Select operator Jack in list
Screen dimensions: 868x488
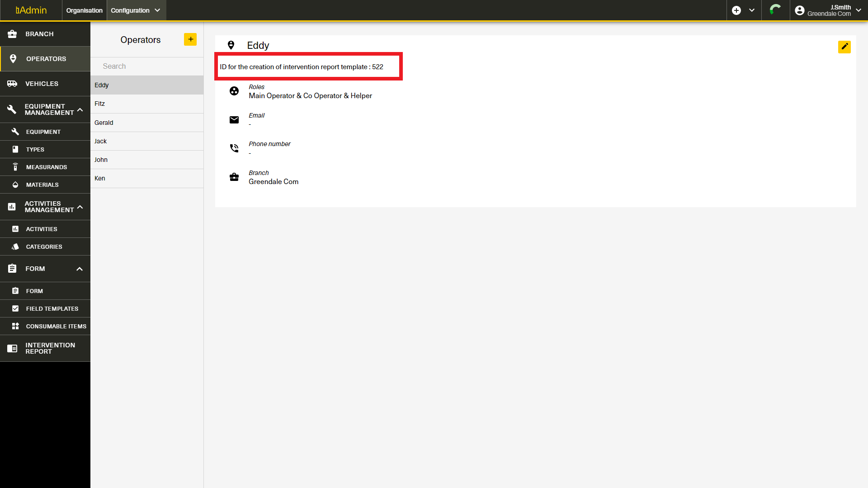click(x=147, y=141)
